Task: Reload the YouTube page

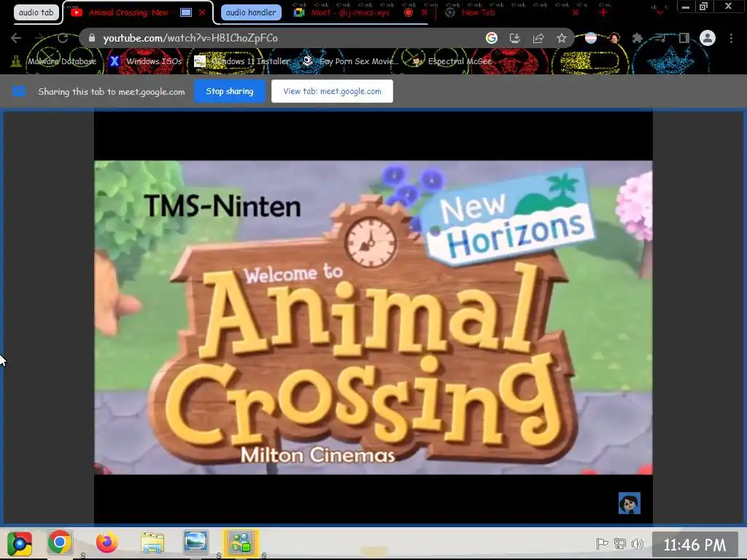Action: coord(63,38)
